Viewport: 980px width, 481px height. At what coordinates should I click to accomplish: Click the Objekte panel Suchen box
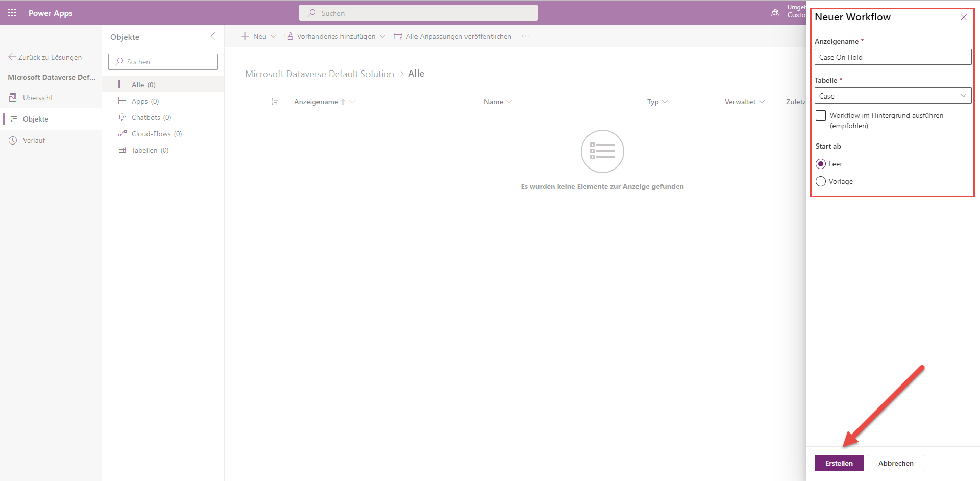163,62
